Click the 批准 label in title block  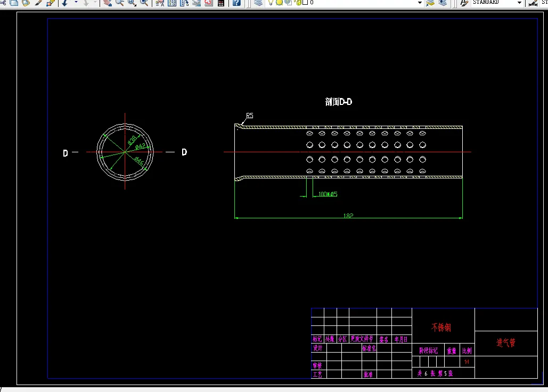[x=368, y=374]
